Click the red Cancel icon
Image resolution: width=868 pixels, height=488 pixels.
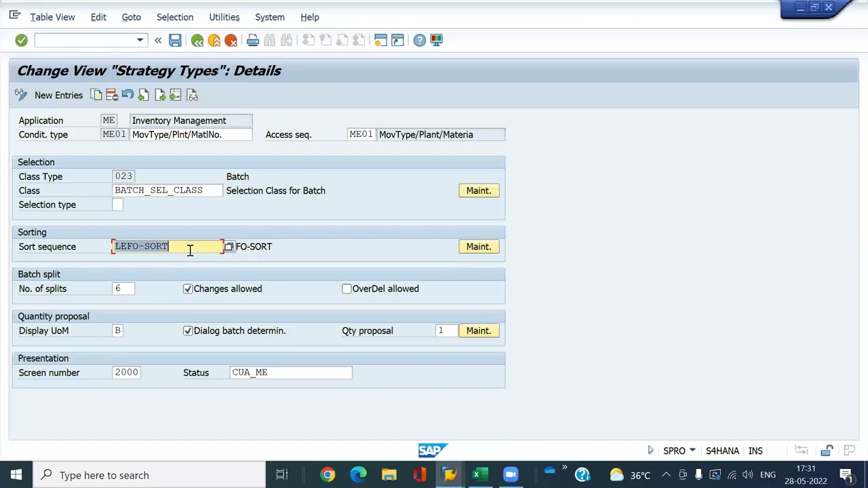pos(231,41)
